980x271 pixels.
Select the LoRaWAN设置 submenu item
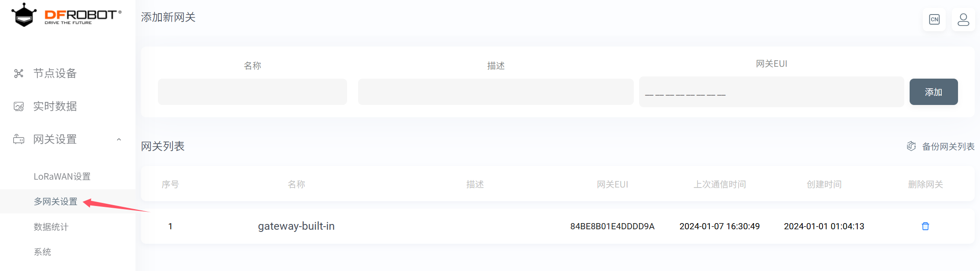(62, 177)
